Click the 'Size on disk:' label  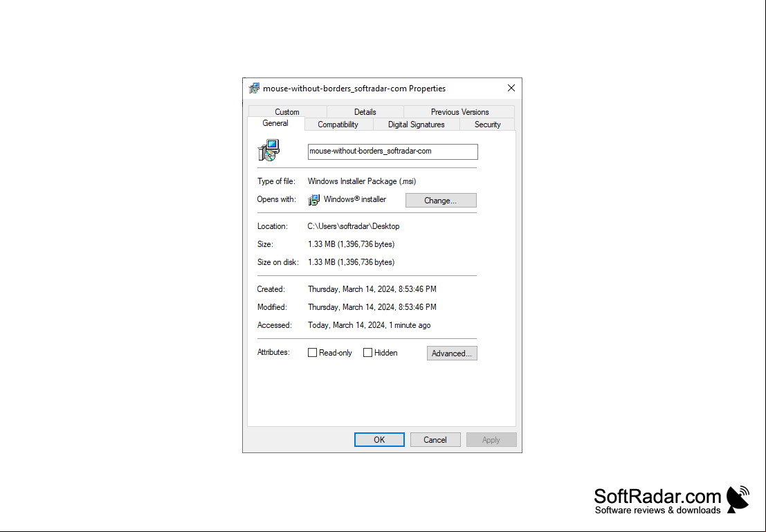(x=278, y=262)
